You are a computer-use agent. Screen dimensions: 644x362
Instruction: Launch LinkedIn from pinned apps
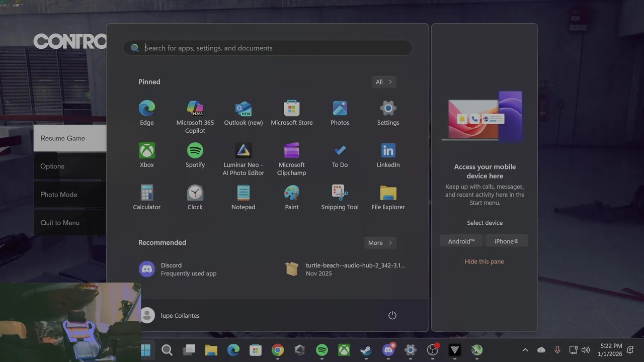point(388,155)
